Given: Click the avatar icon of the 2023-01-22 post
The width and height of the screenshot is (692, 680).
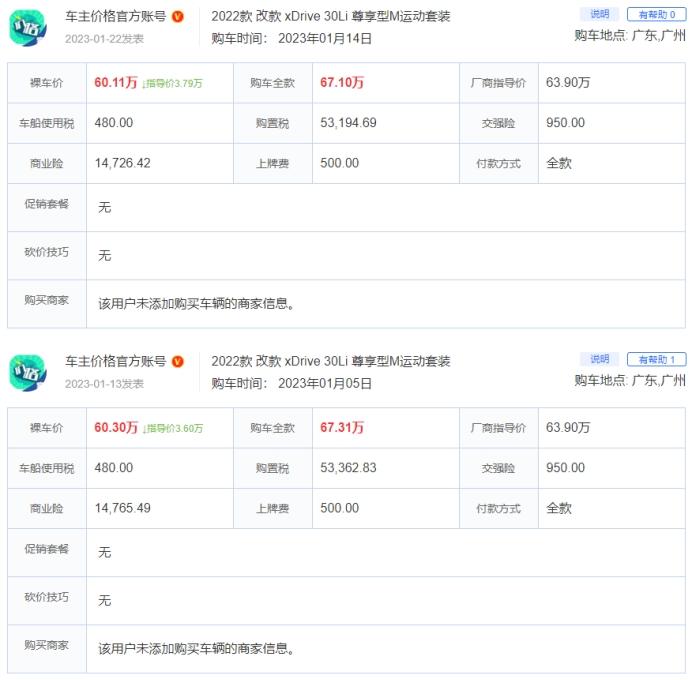Looking at the screenshot, I should 28,27.
